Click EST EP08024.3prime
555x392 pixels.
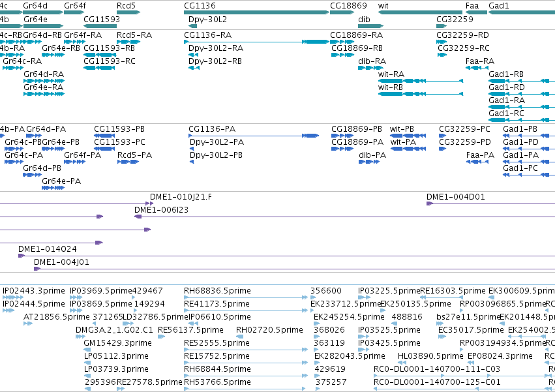click(472, 363)
